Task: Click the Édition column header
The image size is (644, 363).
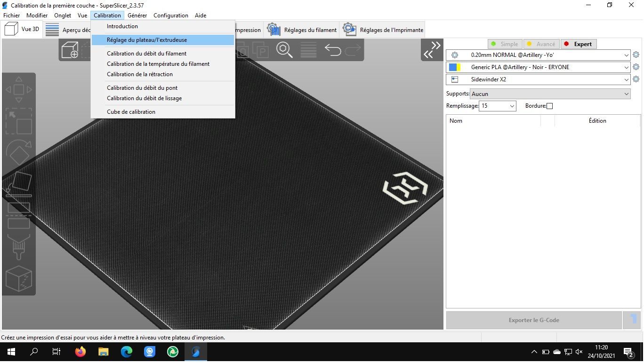Action: pos(597,121)
